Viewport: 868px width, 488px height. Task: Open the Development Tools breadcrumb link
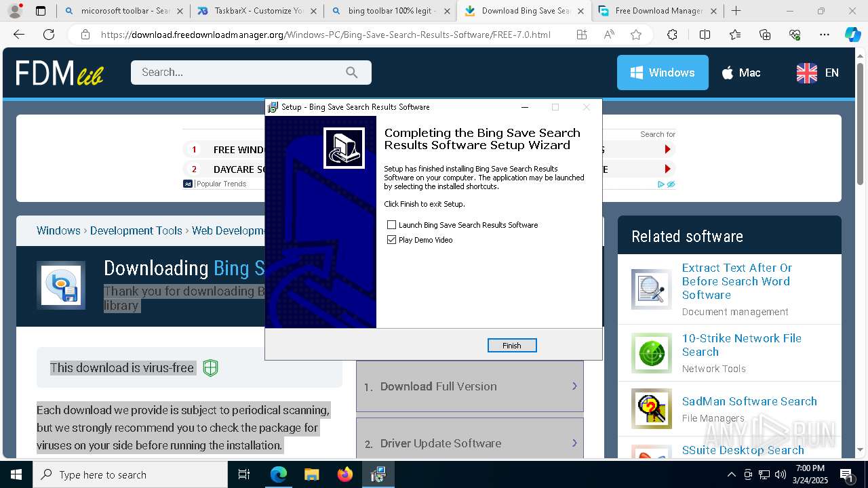(x=136, y=230)
